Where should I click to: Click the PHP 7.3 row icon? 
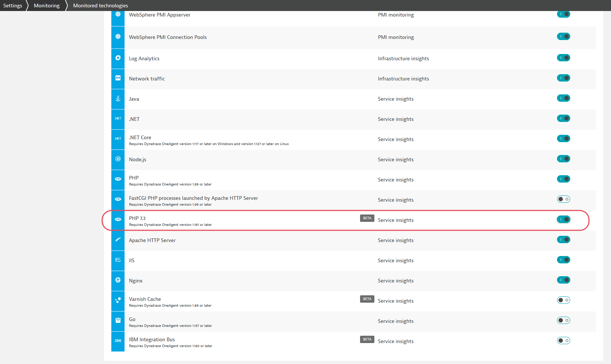(x=118, y=219)
